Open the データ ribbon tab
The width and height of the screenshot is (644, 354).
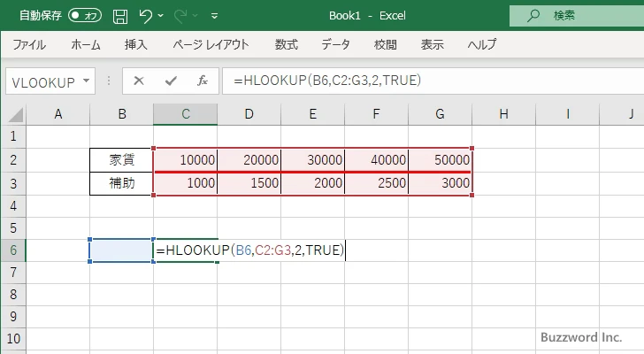(x=335, y=44)
